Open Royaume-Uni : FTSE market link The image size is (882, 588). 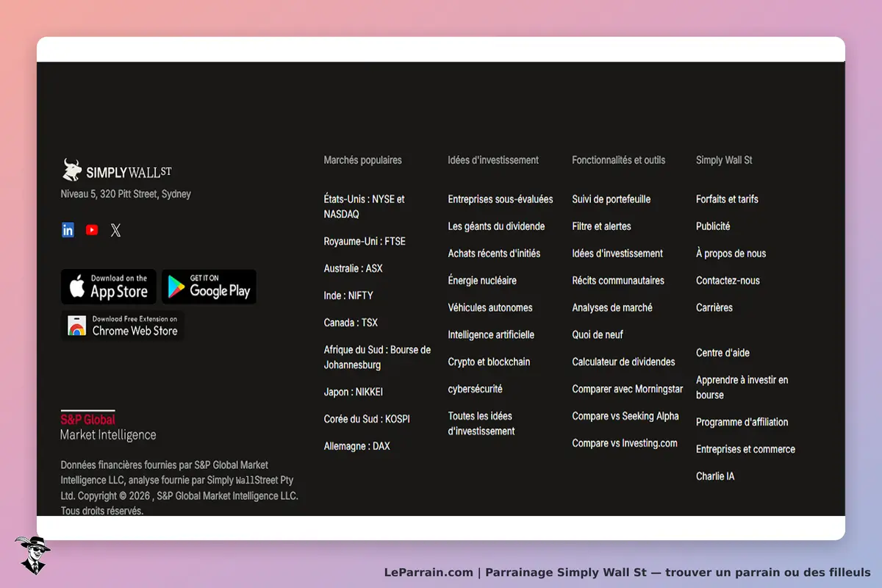tap(365, 241)
